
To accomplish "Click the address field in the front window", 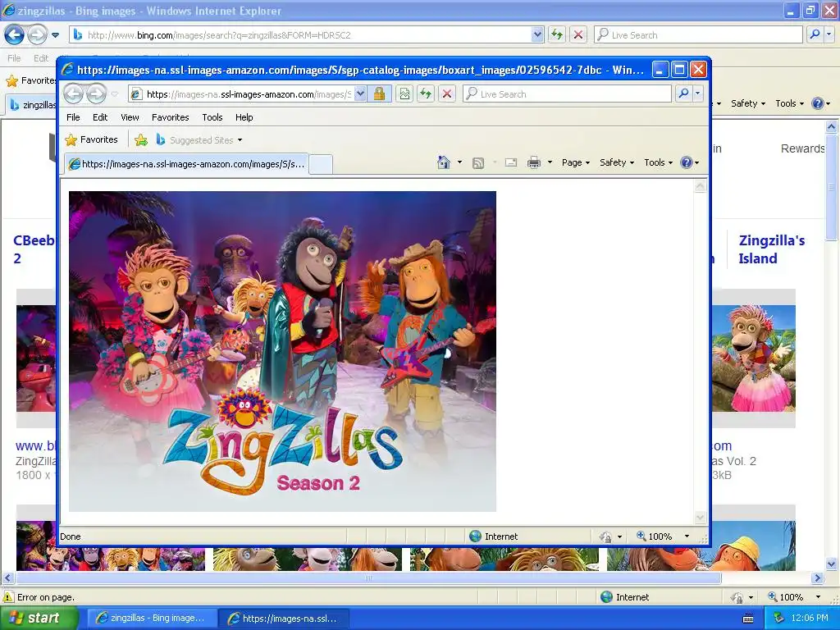I will click(248, 94).
